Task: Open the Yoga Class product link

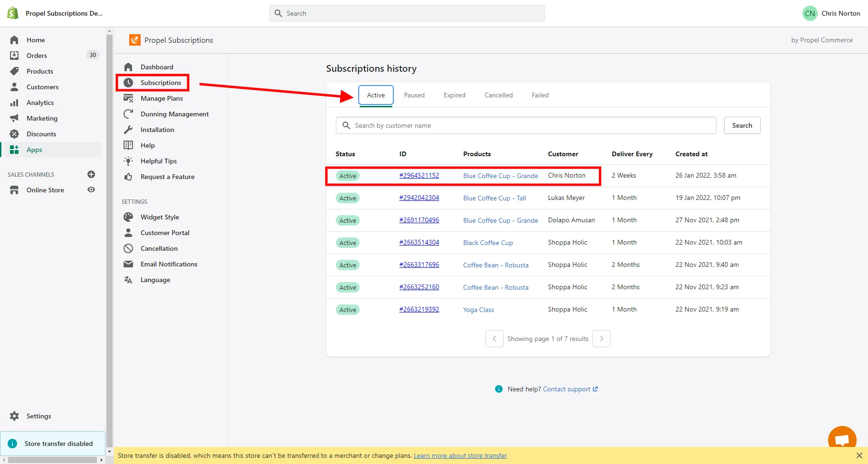Action: point(478,310)
